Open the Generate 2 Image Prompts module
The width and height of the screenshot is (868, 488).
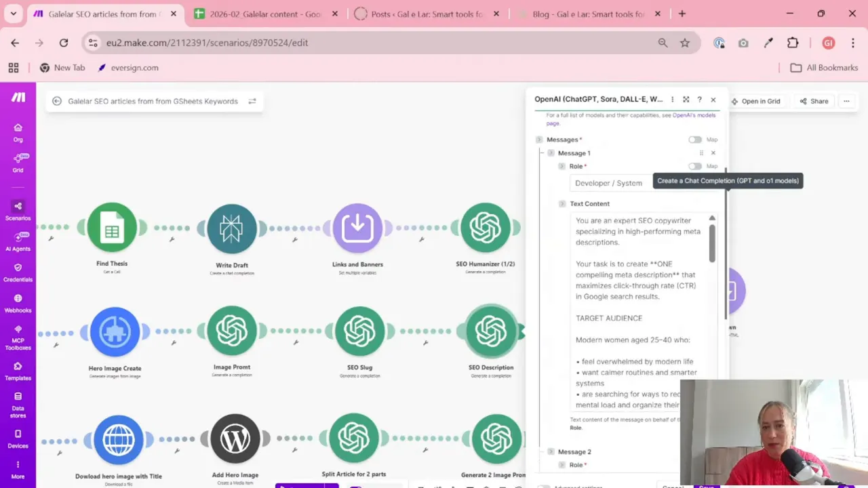[496, 439]
